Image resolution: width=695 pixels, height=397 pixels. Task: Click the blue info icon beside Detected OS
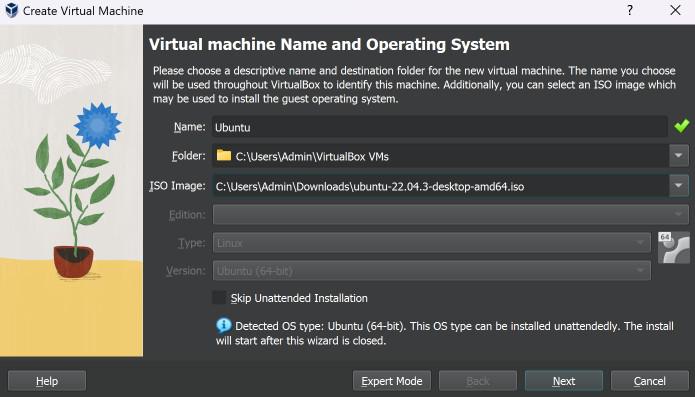tap(224, 325)
